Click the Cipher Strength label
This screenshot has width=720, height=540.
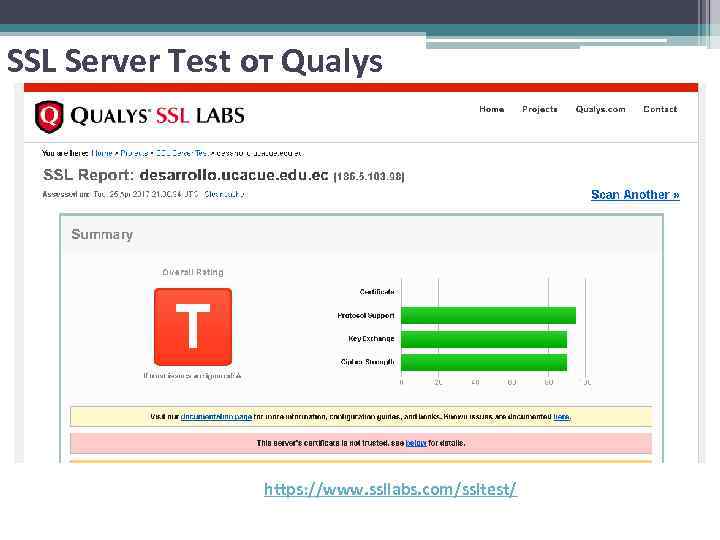click(x=368, y=362)
